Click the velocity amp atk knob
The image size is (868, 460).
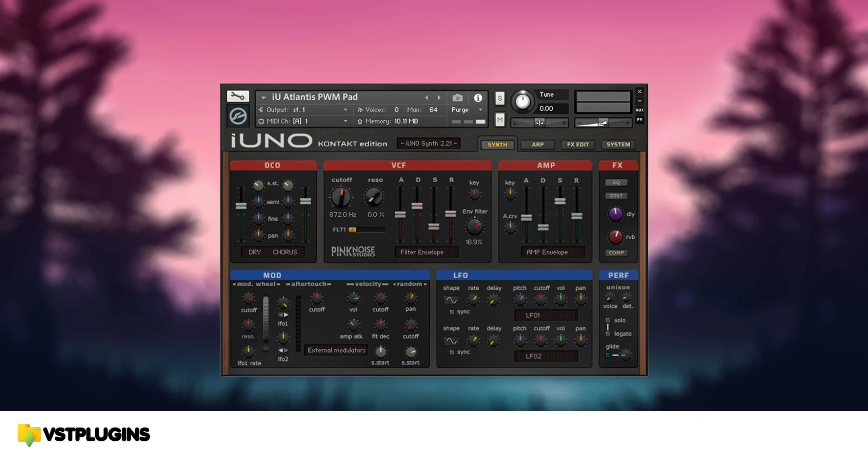(353, 324)
